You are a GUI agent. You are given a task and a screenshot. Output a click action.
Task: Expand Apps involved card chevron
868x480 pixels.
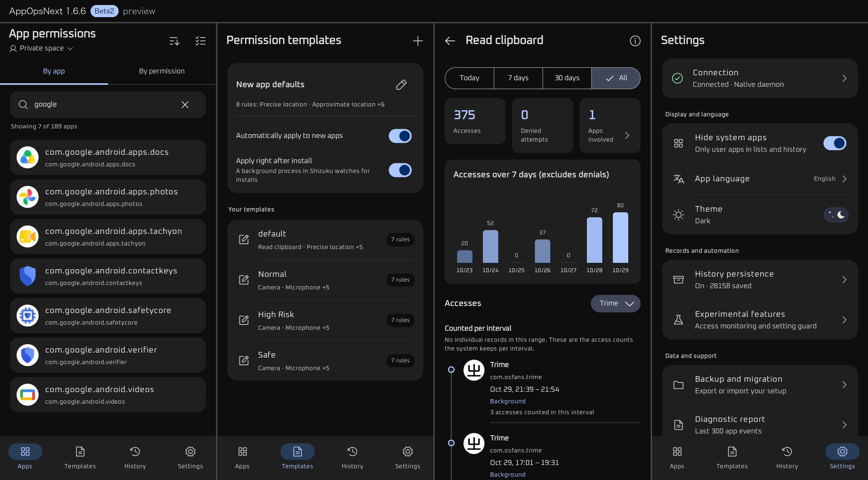coord(627,135)
